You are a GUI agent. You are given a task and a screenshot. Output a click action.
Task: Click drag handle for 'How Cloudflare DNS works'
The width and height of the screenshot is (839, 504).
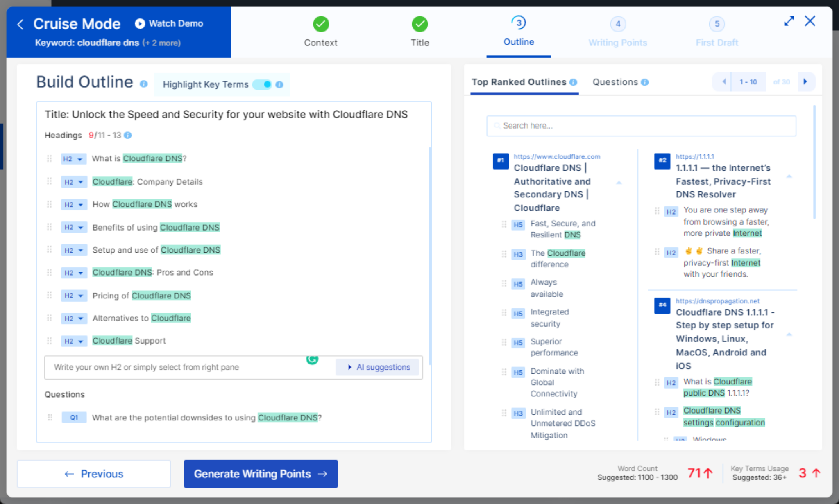coord(49,204)
